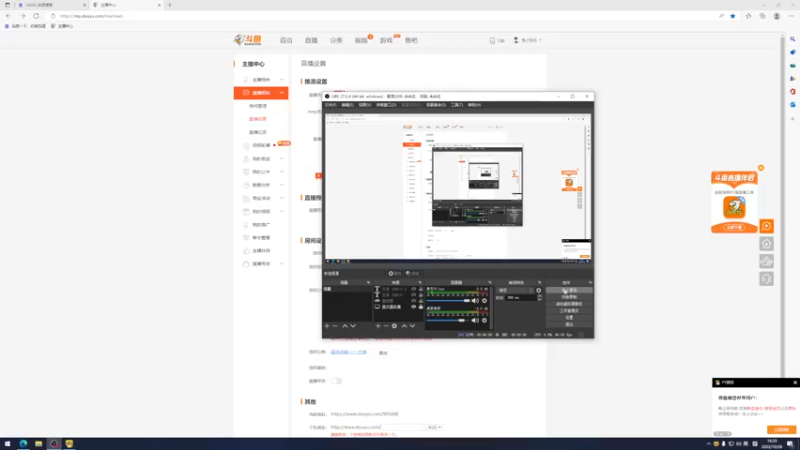
Task: Mute the second mixer channel speaker icon
Action: click(475, 320)
